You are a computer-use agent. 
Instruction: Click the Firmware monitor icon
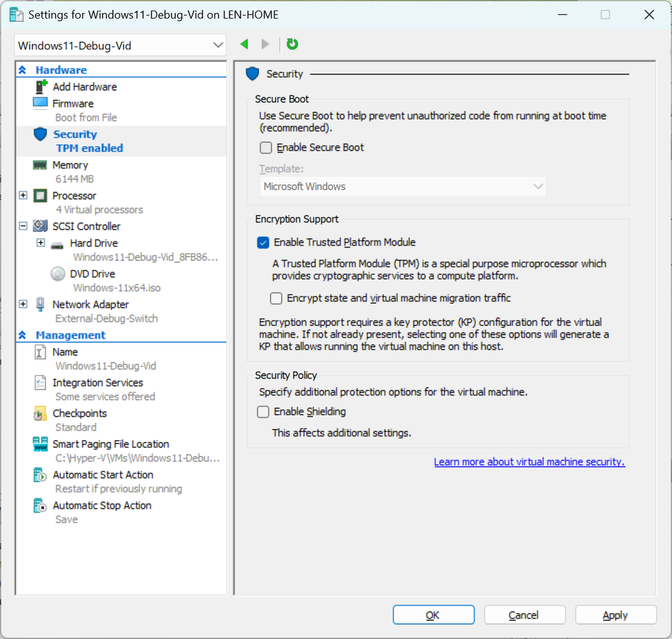[40, 104]
